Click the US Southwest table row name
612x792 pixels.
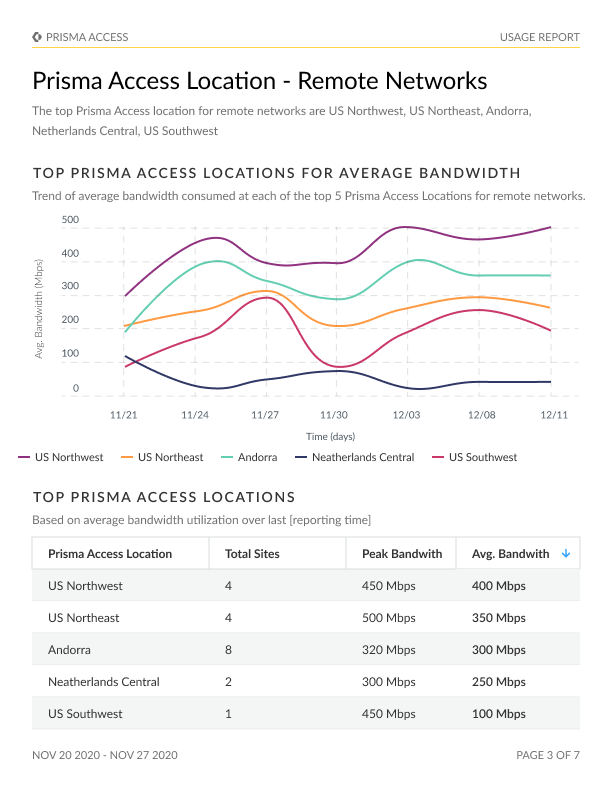pos(85,714)
